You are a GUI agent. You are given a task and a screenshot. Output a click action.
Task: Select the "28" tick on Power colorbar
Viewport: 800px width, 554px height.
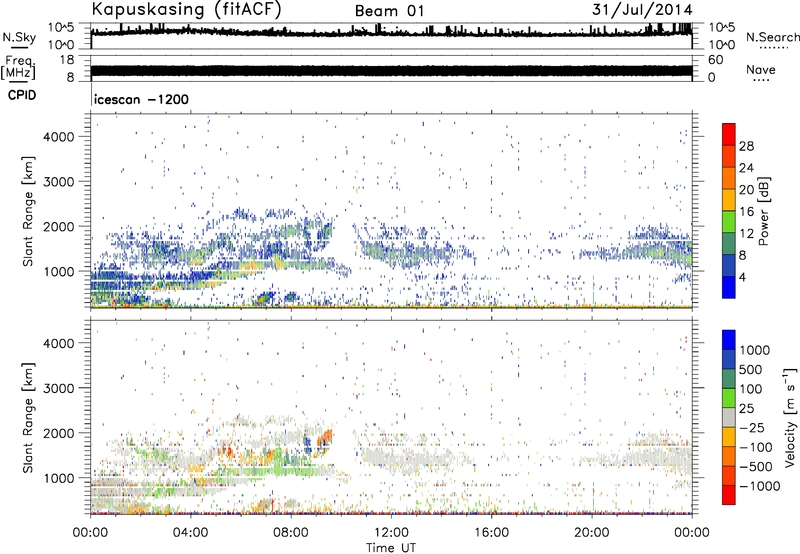click(x=746, y=146)
